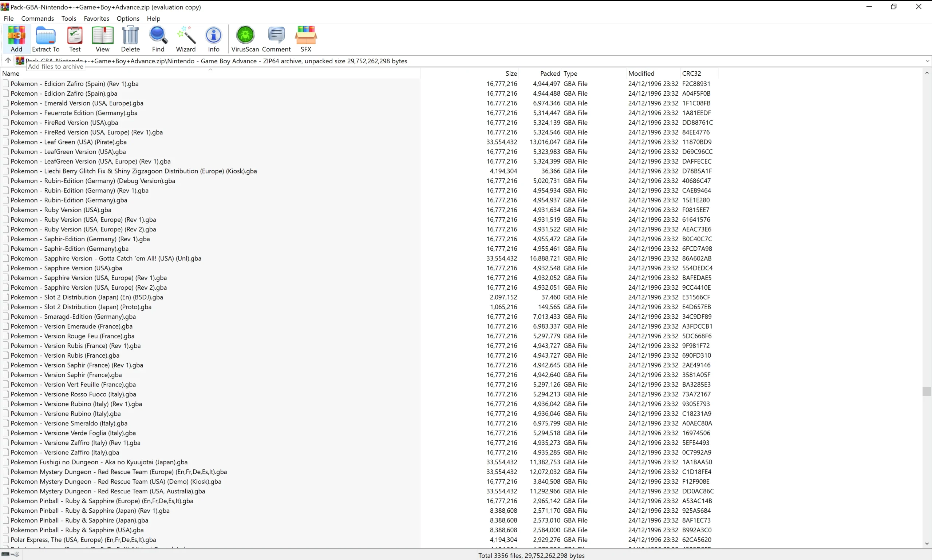932x560 pixels.
Task: Select Pokemon - Edicion Zafiro (Spain) (Rev 1).gba
Action: [x=74, y=84]
